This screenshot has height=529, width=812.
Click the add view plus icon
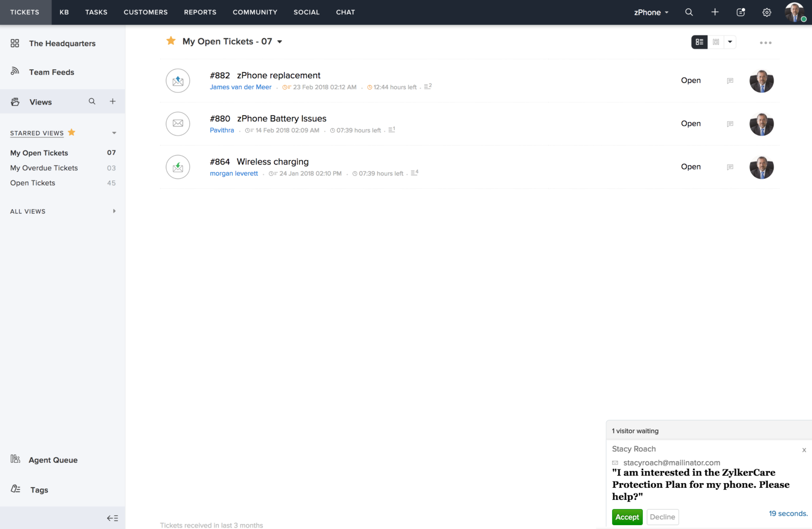(113, 101)
